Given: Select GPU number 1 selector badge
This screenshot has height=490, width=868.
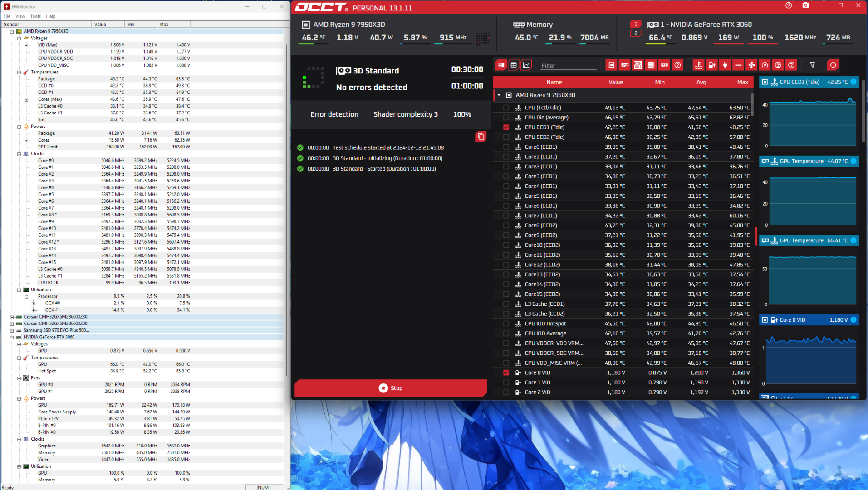Looking at the screenshot, I should point(636,24).
